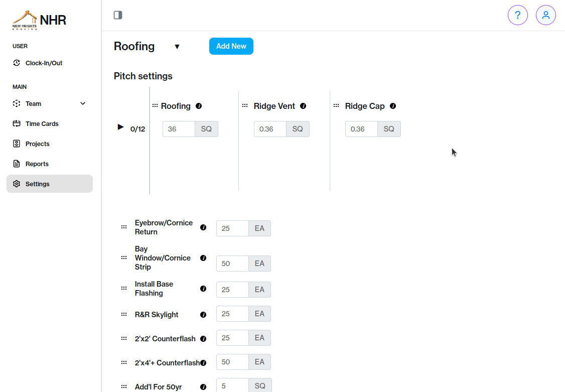Click the Add New button

231,46
